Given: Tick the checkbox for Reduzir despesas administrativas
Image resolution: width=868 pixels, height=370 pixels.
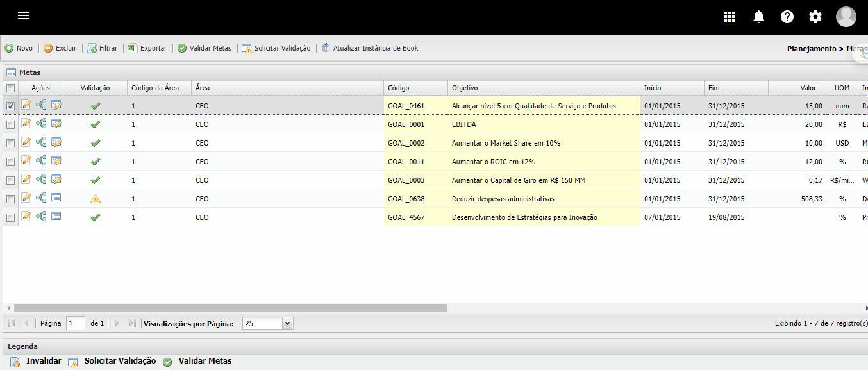Looking at the screenshot, I should (10, 199).
